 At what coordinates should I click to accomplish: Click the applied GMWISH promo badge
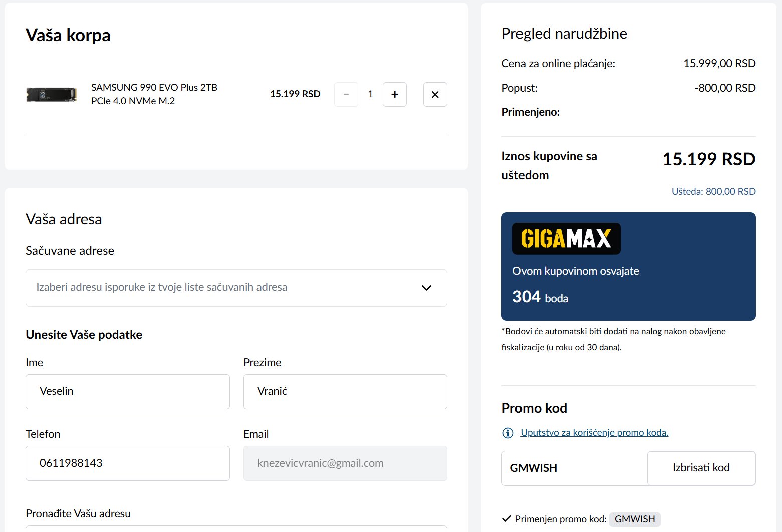[635, 519]
